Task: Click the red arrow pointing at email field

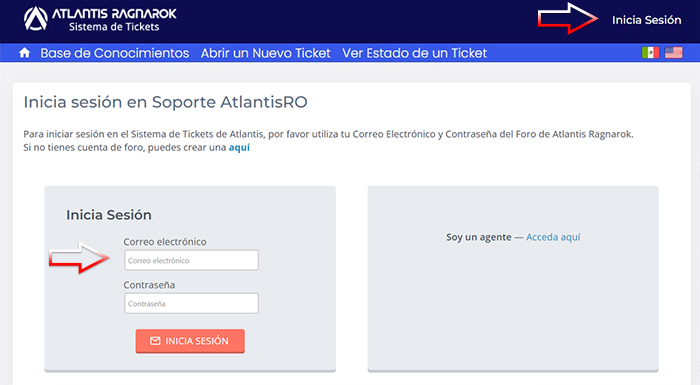Action: [79, 258]
